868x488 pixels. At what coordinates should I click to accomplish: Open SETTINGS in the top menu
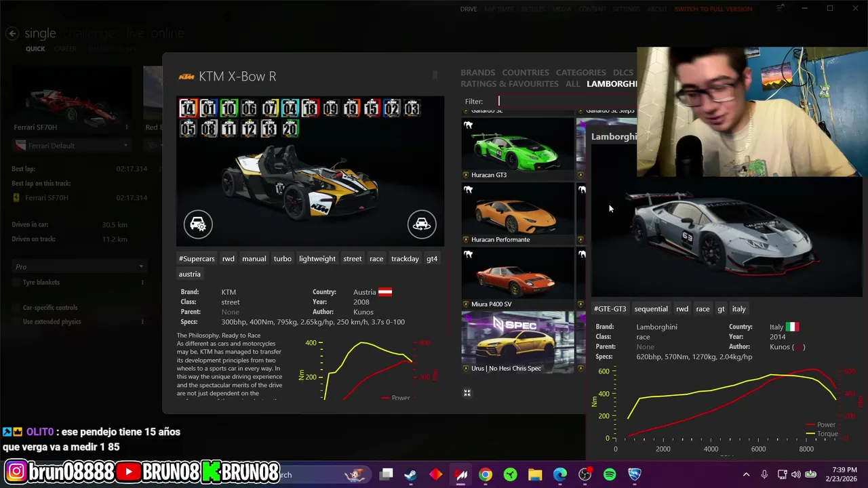point(626,9)
